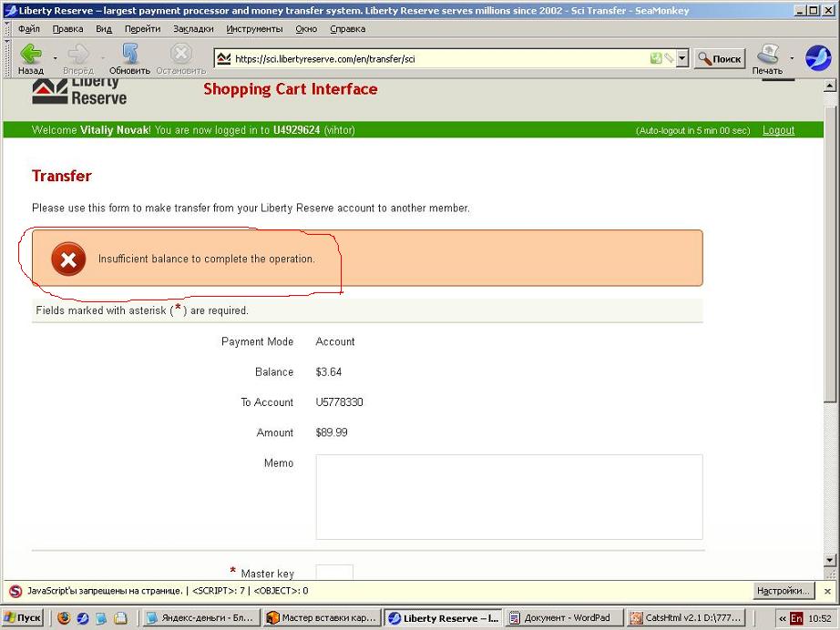This screenshot has width=840, height=630.
Task: Click the Liberty Reserve logo
Action: (80, 91)
